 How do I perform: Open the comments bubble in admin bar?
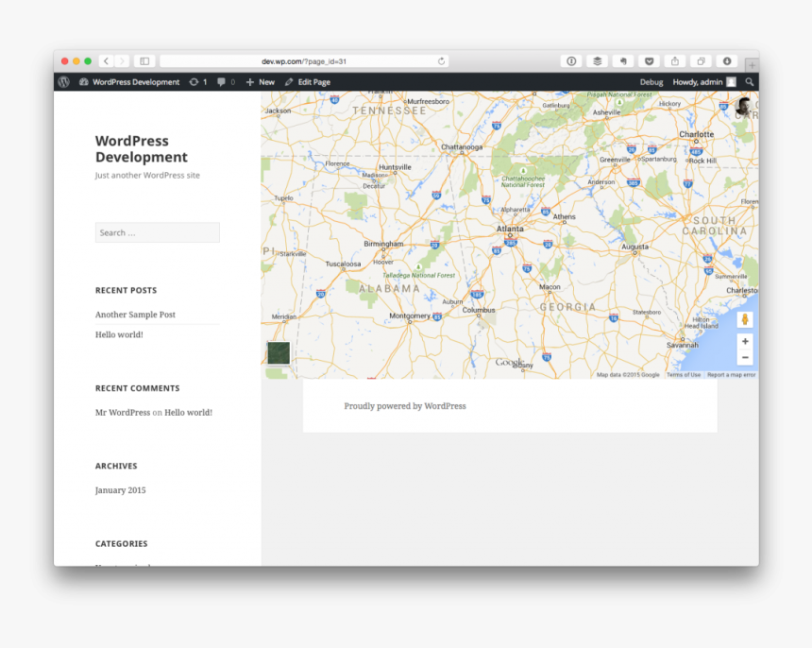pyautogui.click(x=227, y=82)
